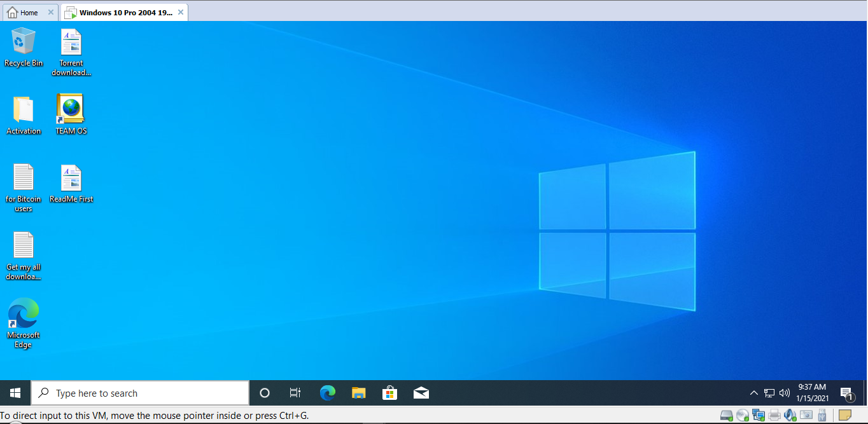Open VMware message log note icon

click(845, 415)
